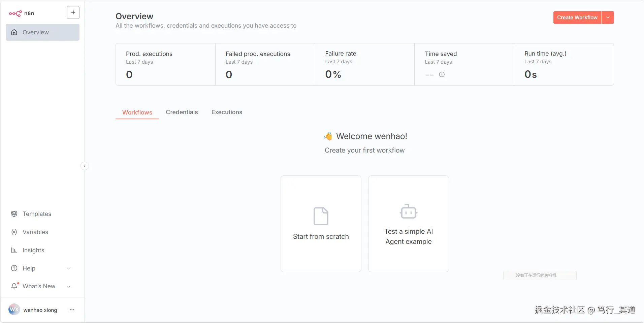
Task: Open the user options three-dot menu
Action: coord(72,310)
